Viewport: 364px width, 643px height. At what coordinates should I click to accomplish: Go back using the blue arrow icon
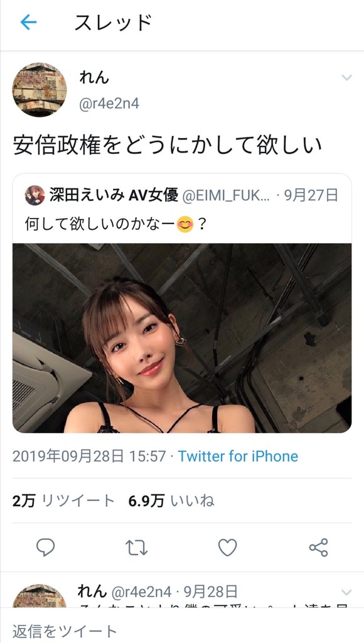pyautogui.click(x=28, y=23)
